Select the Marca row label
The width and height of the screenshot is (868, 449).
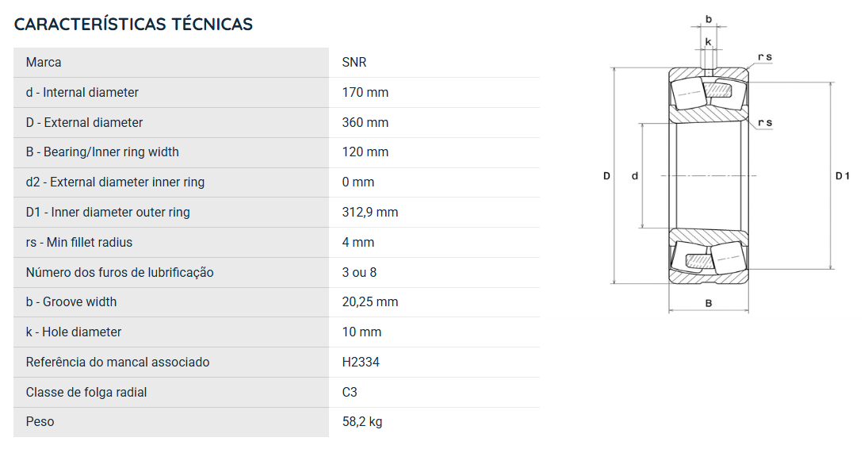(x=43, y=62)
